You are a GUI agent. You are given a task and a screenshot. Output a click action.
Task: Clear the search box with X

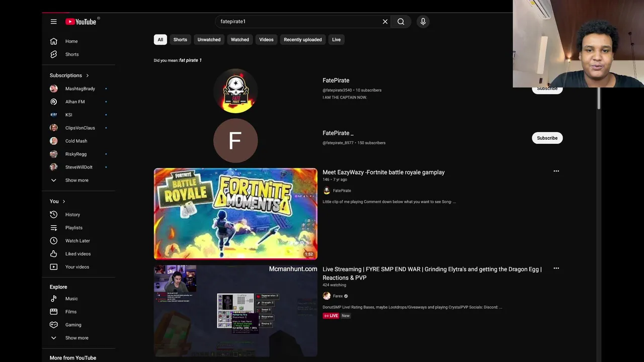pos(385,22)
